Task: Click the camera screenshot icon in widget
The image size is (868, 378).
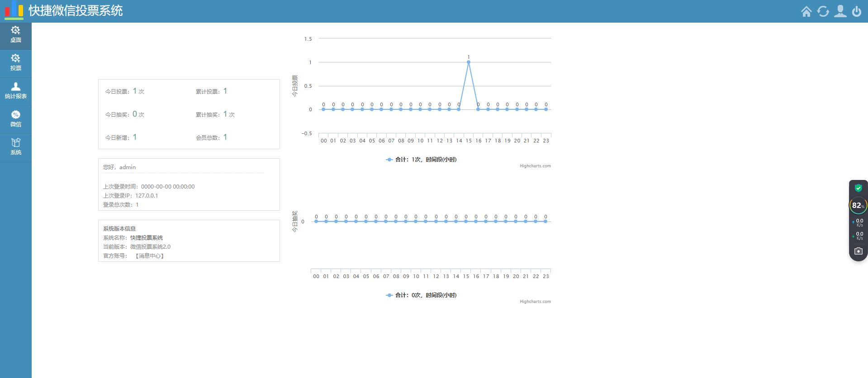Action: 858,251
